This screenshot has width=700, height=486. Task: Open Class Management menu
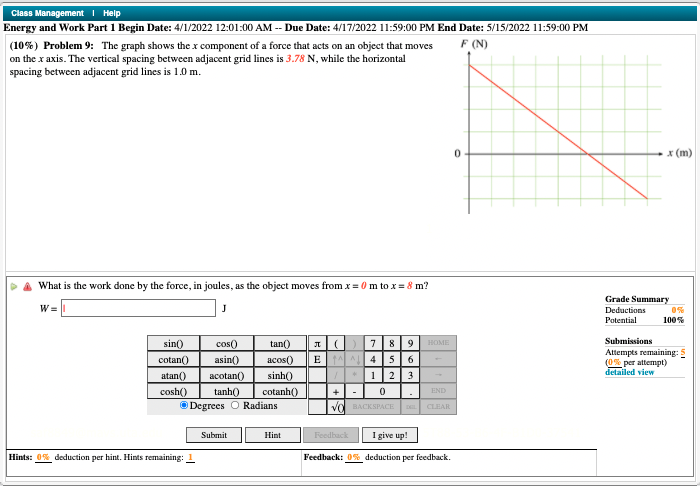tap(47, 13)
